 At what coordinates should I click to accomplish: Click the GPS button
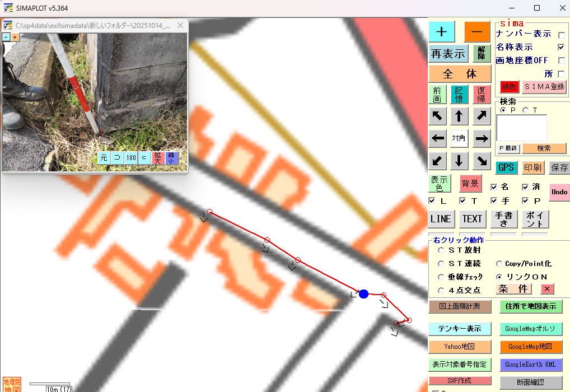coord(506,167)
